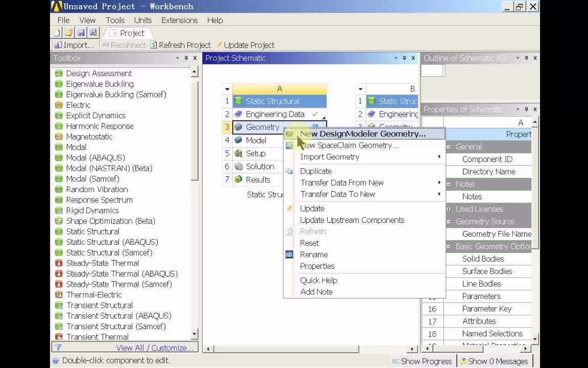Create a new project with the New icon
The height and width of the screenshot is (368, 588).
point(57,32)
